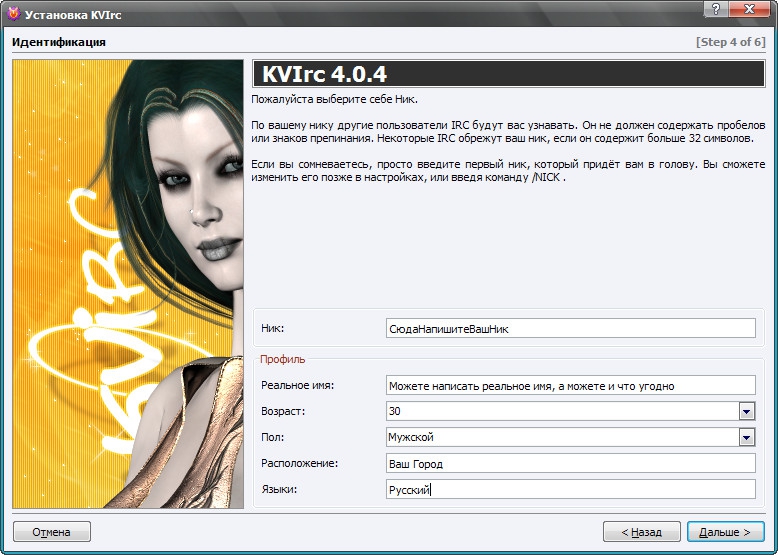Click the KVIrc artwork image
778x555 pixels.
click(128, 284)
